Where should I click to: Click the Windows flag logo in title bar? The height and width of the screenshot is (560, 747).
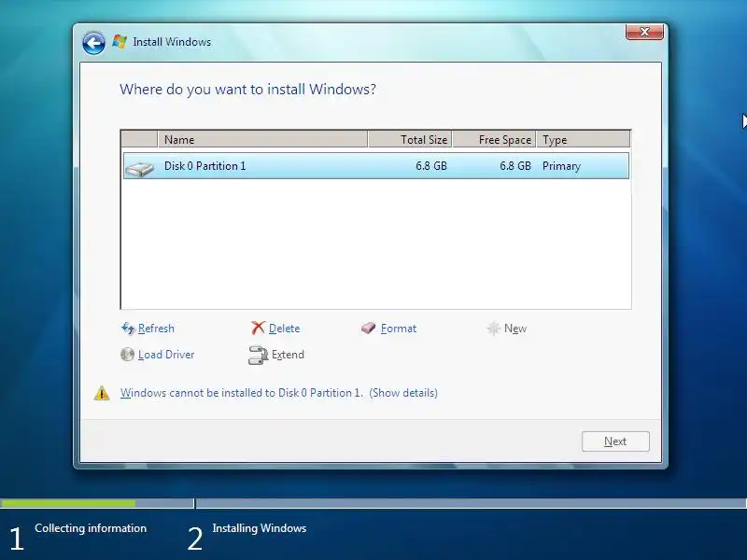tap(120, 42)
